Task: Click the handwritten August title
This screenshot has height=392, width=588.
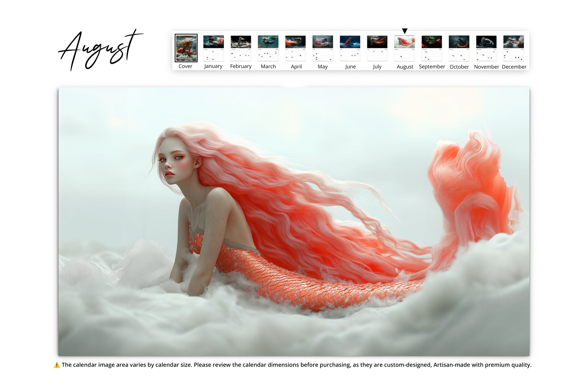Action: tap(101, 50)
